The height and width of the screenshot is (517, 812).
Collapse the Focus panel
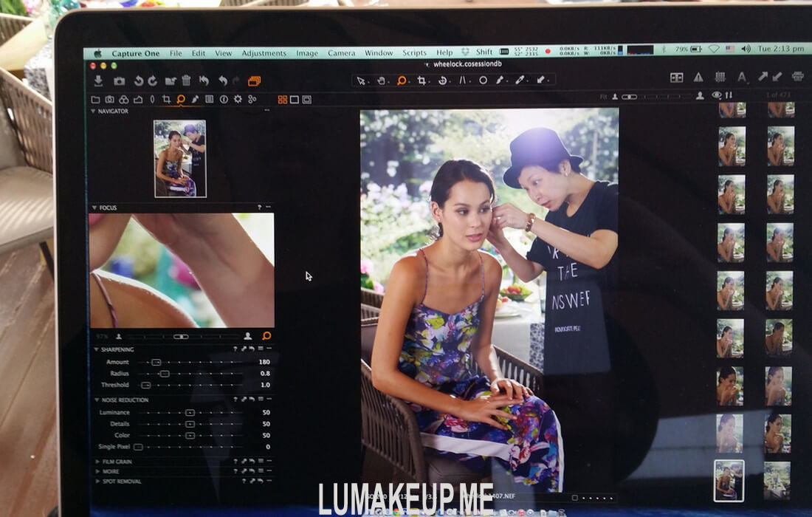click(x=94, y=208)
